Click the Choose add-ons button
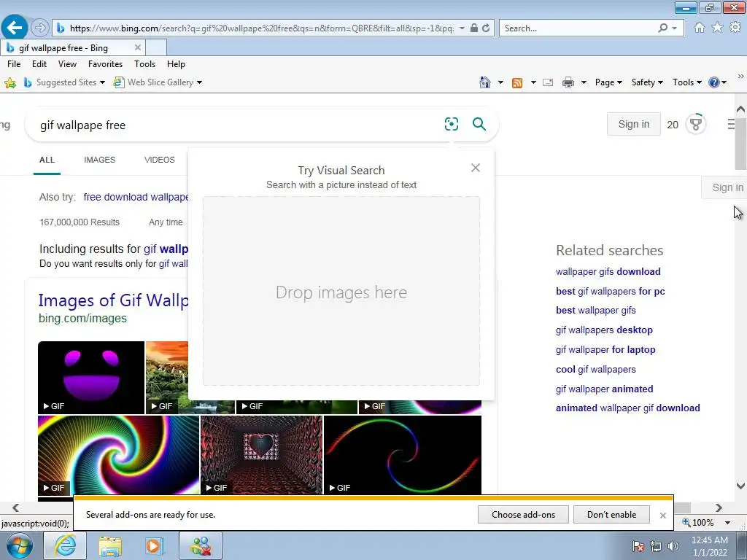 [x=523, y=515]
